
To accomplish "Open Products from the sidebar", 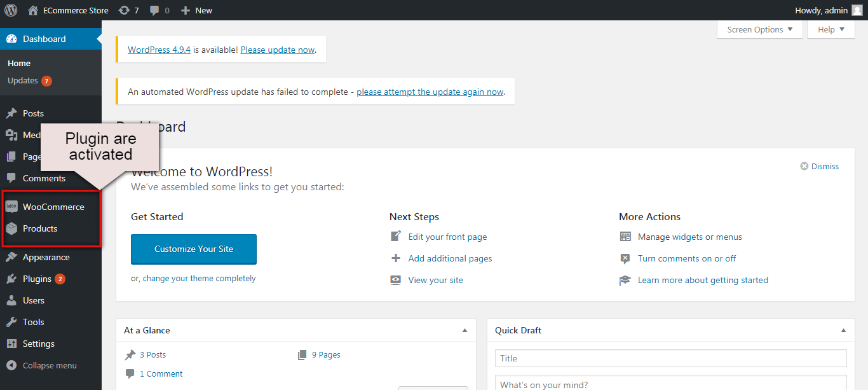I will (40, 228).
